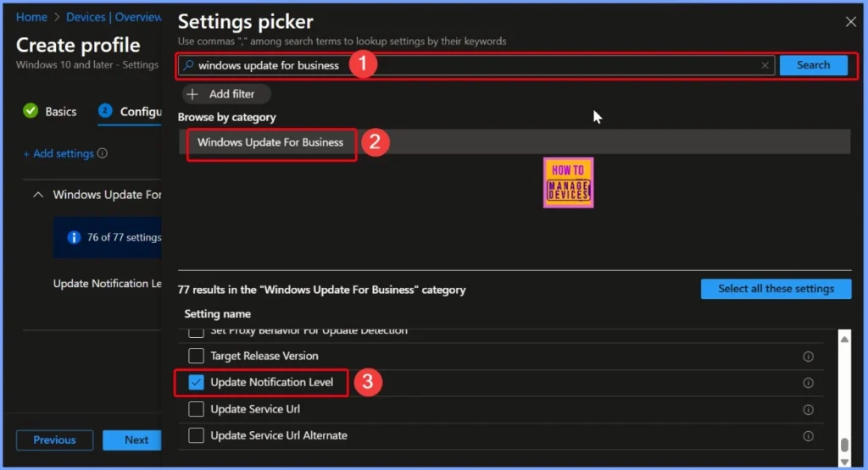Collapse the Windows Update For Business section
This screenshot has height=470, width=868.
pos(37,195)
